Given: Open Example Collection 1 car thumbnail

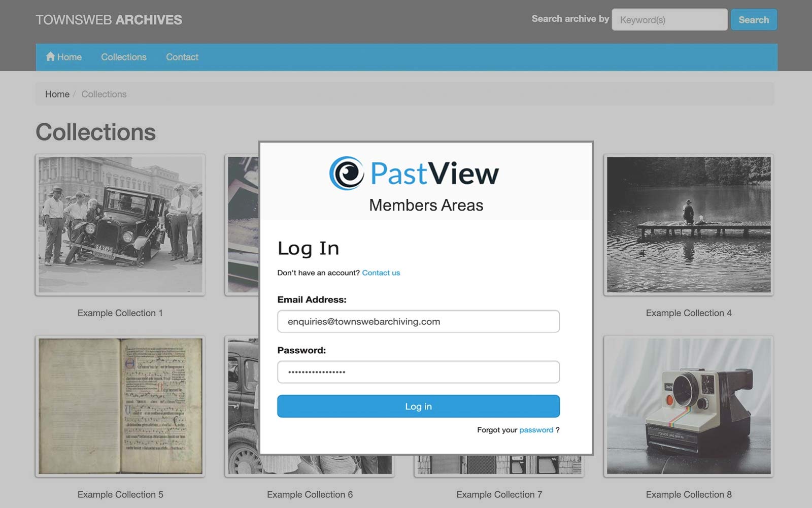Looking at the screenshot, I should (x=120, y=224).
